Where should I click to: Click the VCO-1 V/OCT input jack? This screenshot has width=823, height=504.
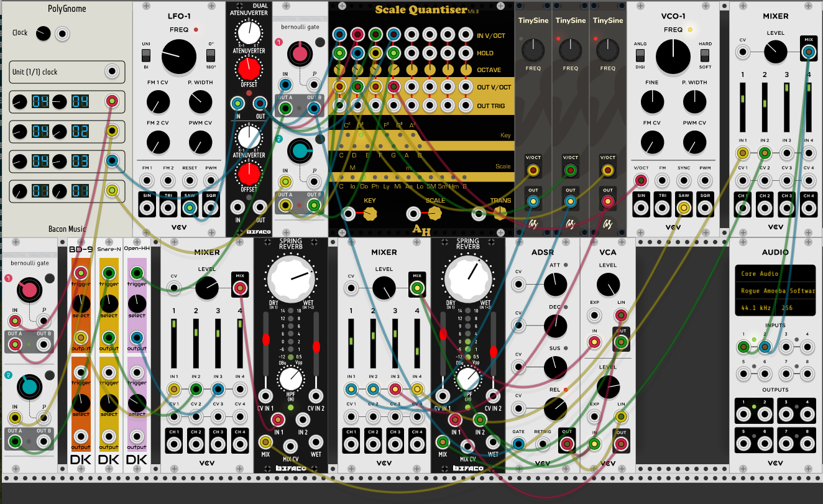click(x=641, y=181)
